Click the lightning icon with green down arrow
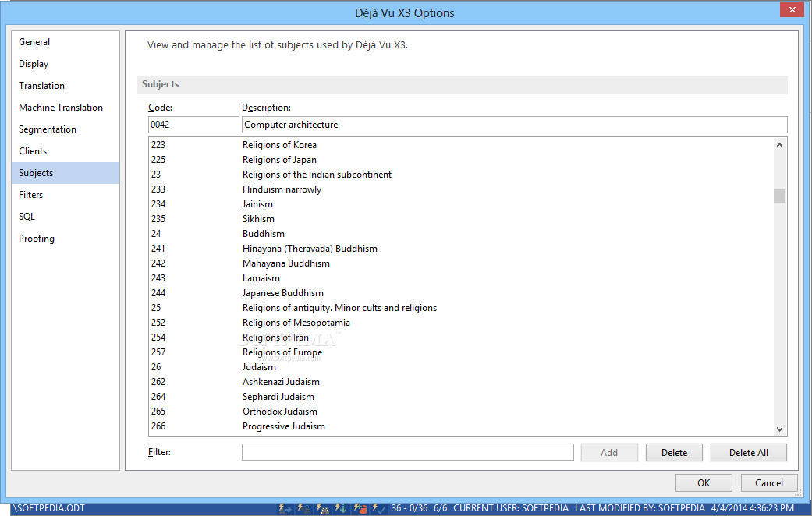 click(340, 508)
